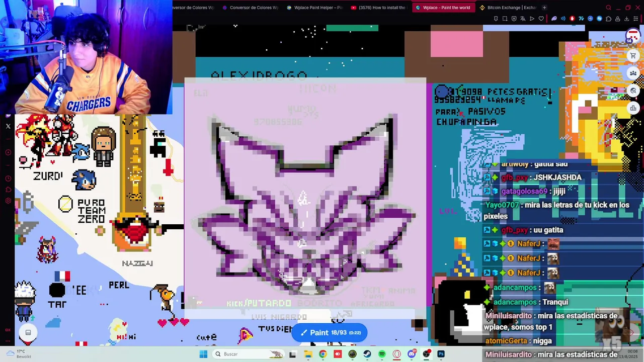This screenshot has width=644, height=362.
Task: Click the heart bookmark icon in toolbar
Action: pos(541,19)
